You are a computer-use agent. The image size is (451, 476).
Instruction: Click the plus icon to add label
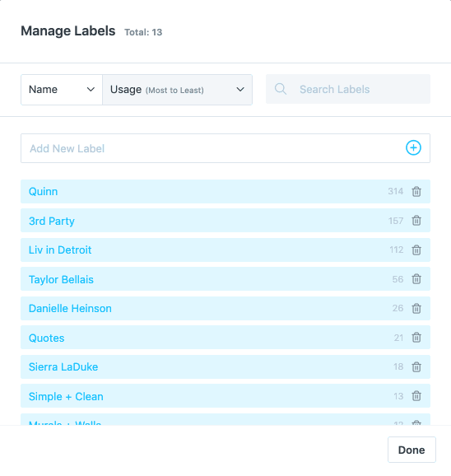click(413, 148)
